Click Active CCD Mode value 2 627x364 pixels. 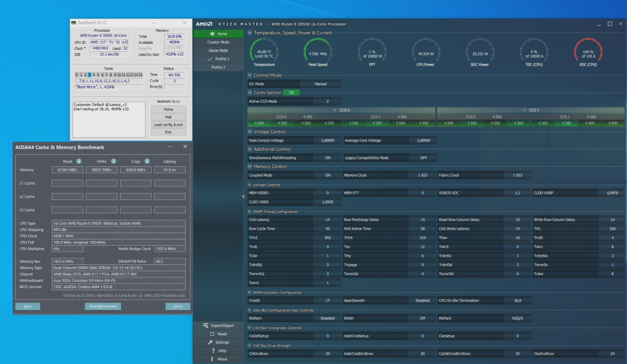[x=327, y=101]
